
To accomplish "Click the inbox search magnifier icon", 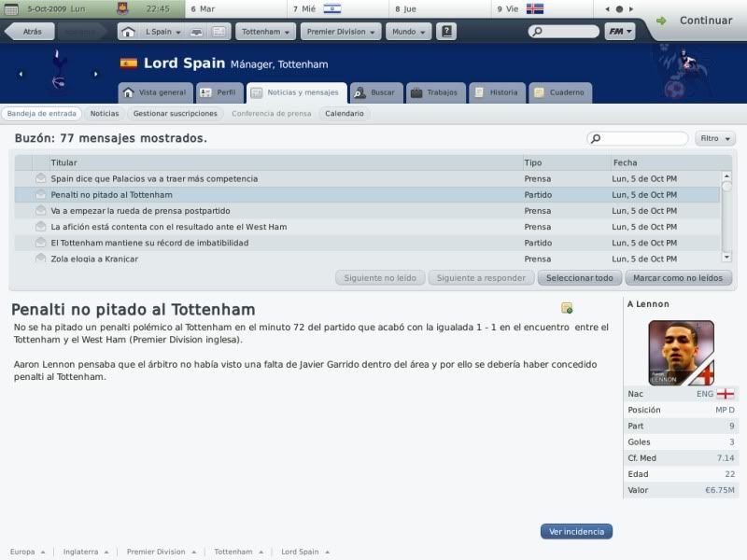I will pos(596,138).
